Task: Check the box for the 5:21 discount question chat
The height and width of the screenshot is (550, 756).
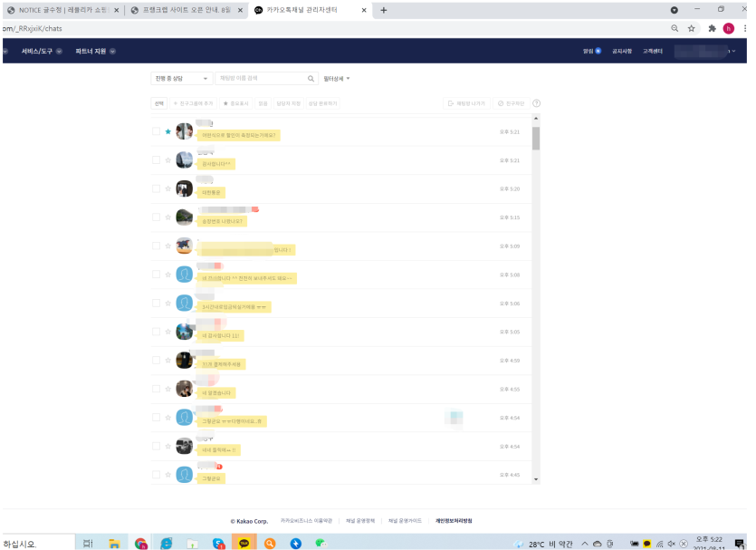Action: [x=157, y=131]
